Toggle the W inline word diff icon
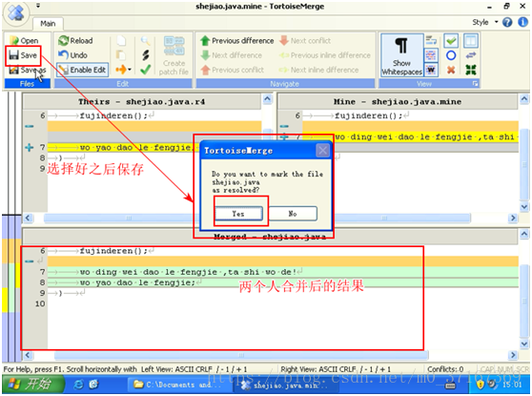Image resolution: width=532 pixels, height=396 pixels. tap(431, 70)
